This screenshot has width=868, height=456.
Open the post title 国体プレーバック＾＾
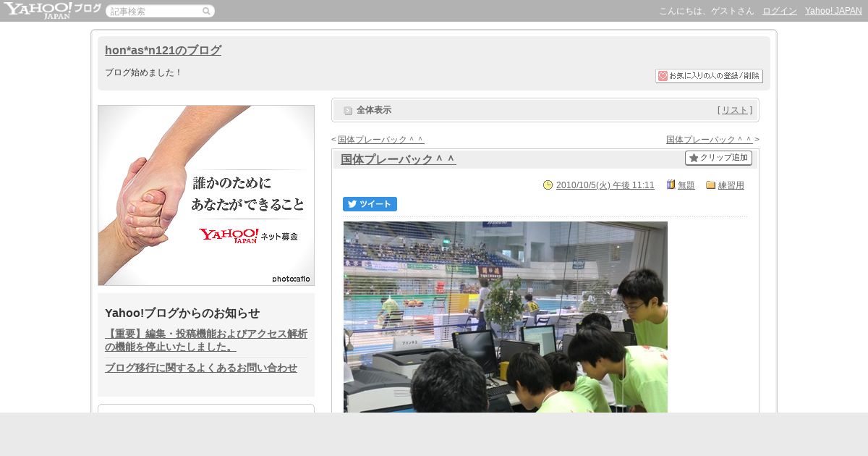pos(399,159)
